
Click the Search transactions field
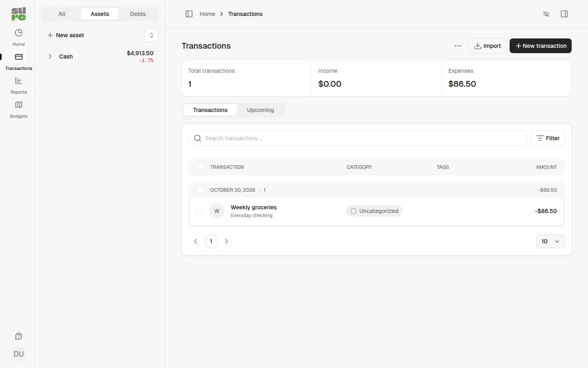point(358,138)
